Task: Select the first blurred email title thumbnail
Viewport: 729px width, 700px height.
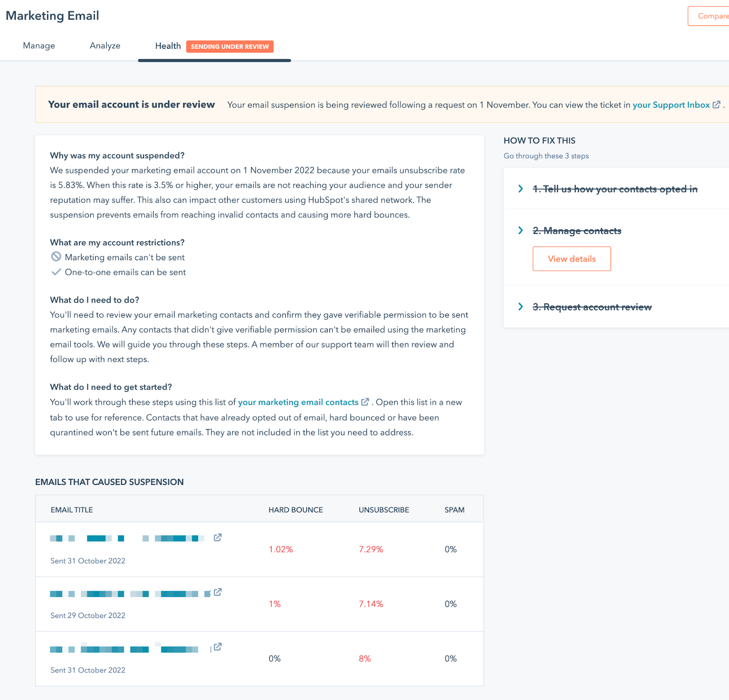Action: [128, 538]
